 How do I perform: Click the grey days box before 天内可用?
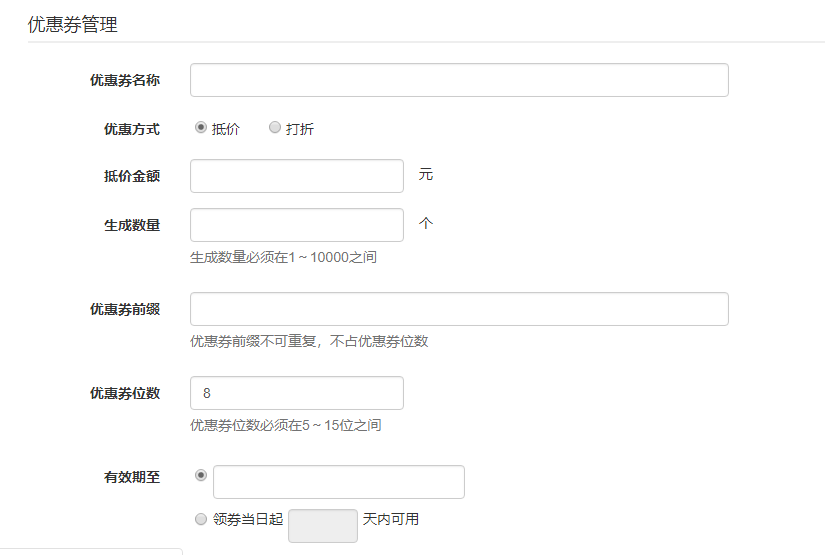pos(322,526)
